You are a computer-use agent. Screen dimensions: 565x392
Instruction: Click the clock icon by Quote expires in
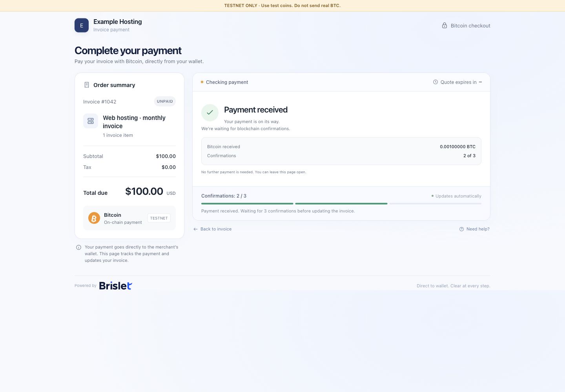point(436,82)
